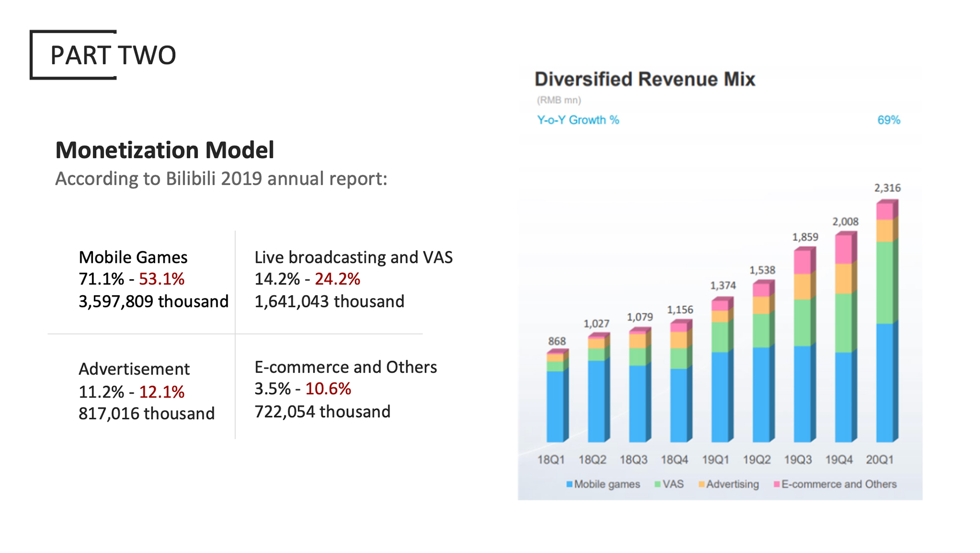This screenshot has height=553, width=980.
Task: Select the Live broadcasting and VAS text
Action: [353, 257]
